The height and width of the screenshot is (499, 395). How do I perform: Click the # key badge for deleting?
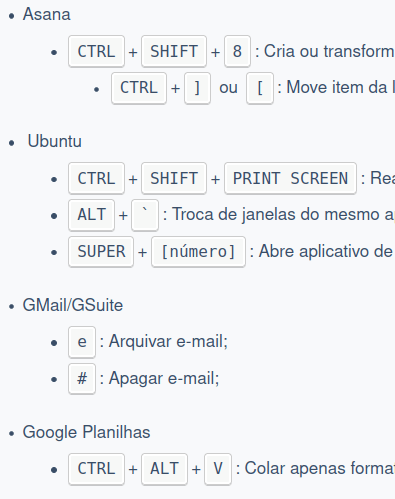[82, 379]
